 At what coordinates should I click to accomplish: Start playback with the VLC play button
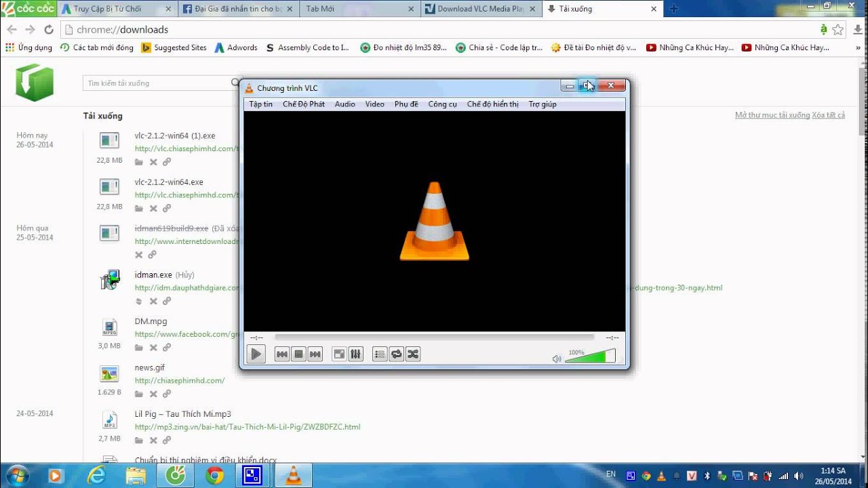coord(256,354)
